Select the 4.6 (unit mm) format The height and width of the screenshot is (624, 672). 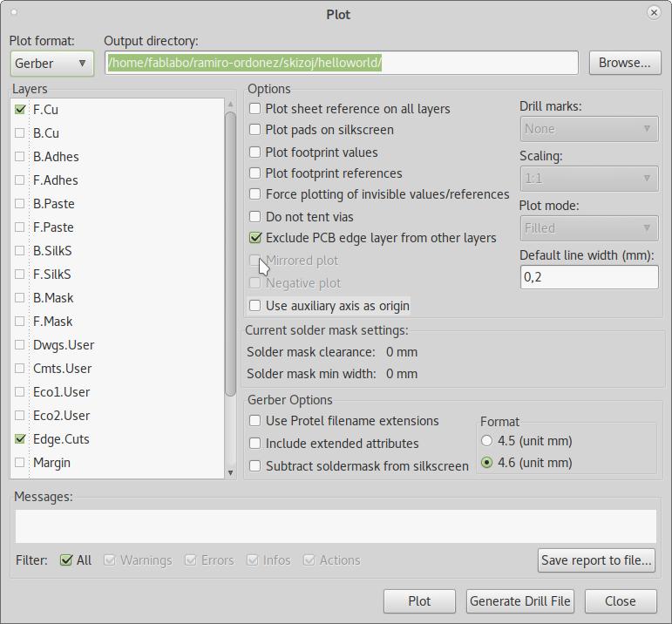click(487, 463)
